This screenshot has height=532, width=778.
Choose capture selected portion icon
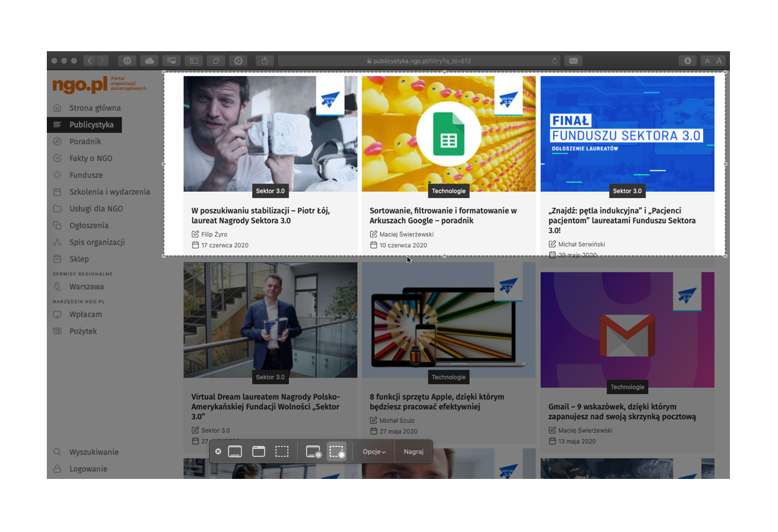point(282,451)
